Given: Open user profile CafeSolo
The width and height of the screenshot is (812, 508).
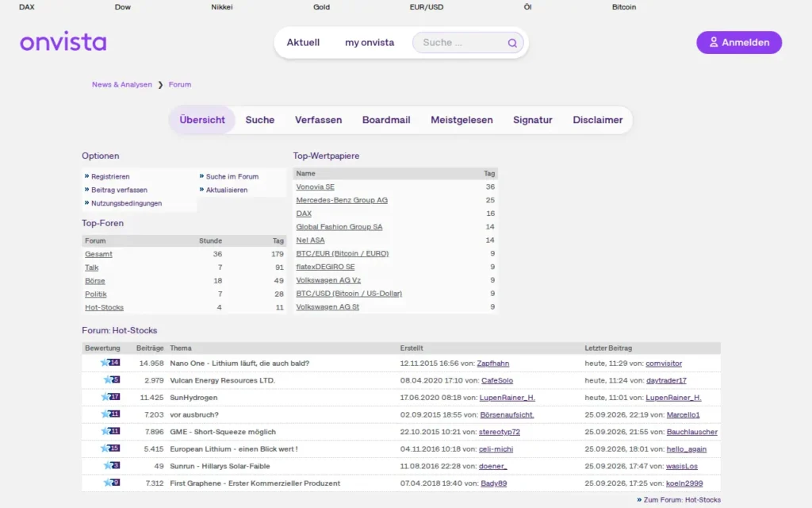Looking at the screenshot, I should [497, 380].
